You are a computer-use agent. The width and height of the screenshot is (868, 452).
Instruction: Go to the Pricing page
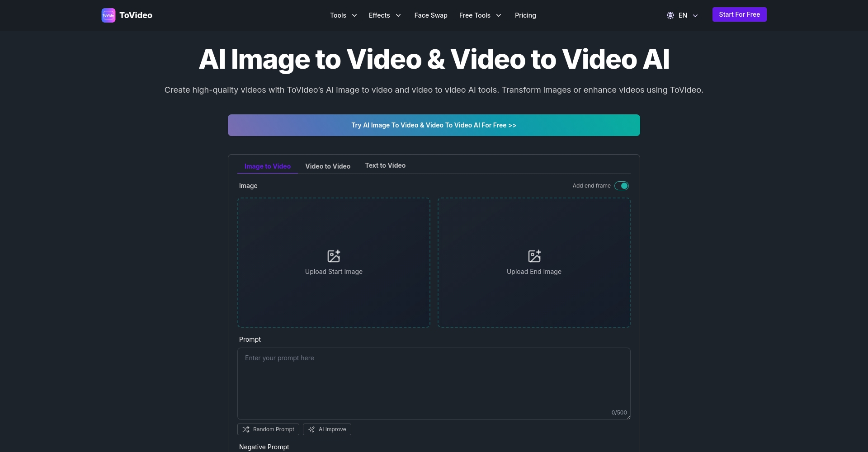[x=525, y=15]
